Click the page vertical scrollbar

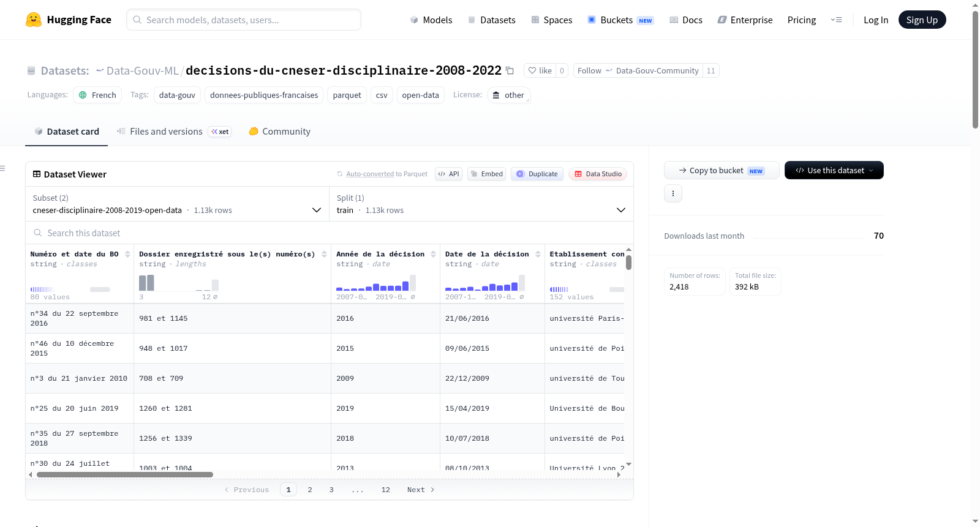975,70
